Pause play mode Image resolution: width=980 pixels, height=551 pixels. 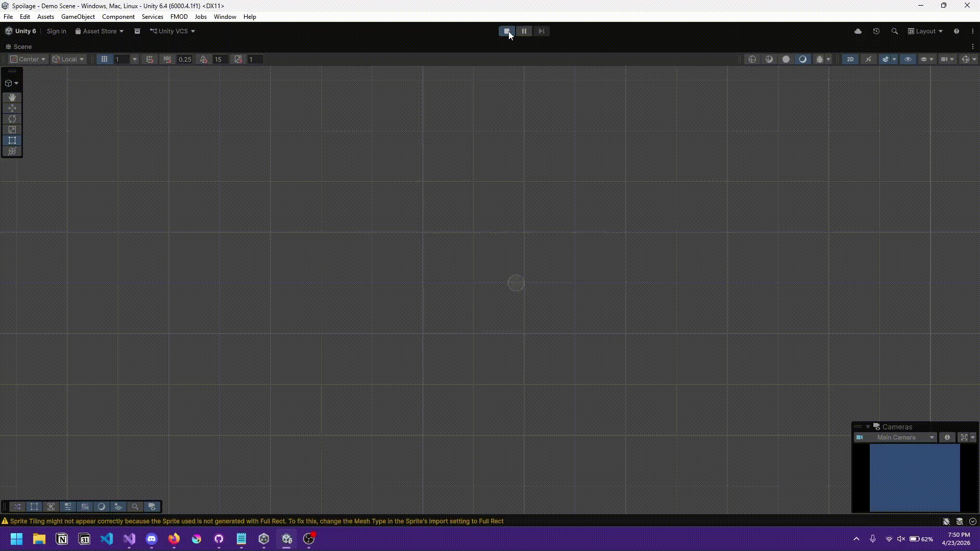pos(524,31)
